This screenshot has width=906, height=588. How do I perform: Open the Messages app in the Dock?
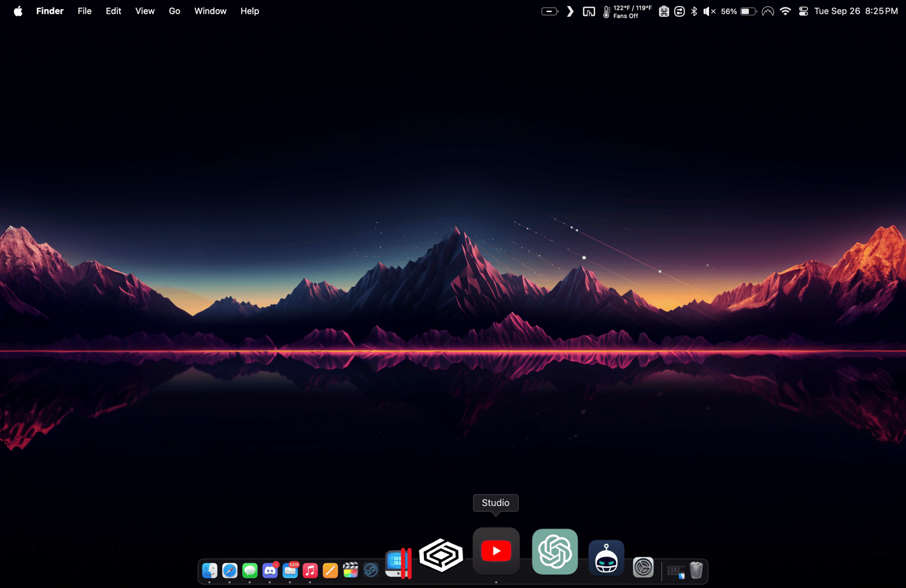[x=249, y=570]
